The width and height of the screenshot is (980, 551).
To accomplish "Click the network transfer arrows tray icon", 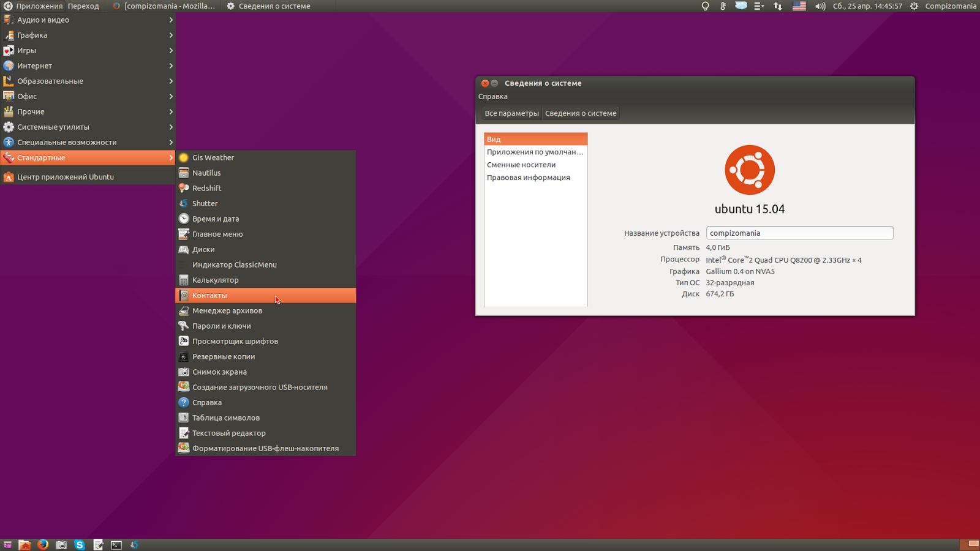I will click(x=778, y=6).
